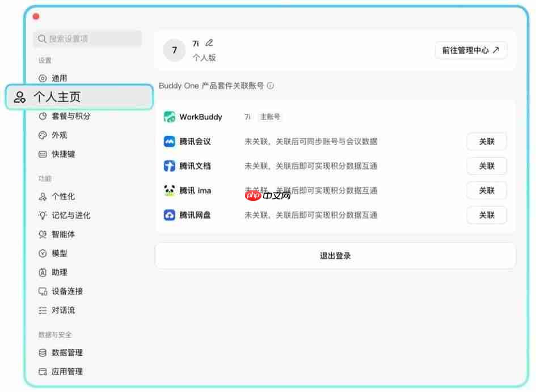
Task: Click the edit pencil icon beside 7i
Action: (x=209, y=42)
